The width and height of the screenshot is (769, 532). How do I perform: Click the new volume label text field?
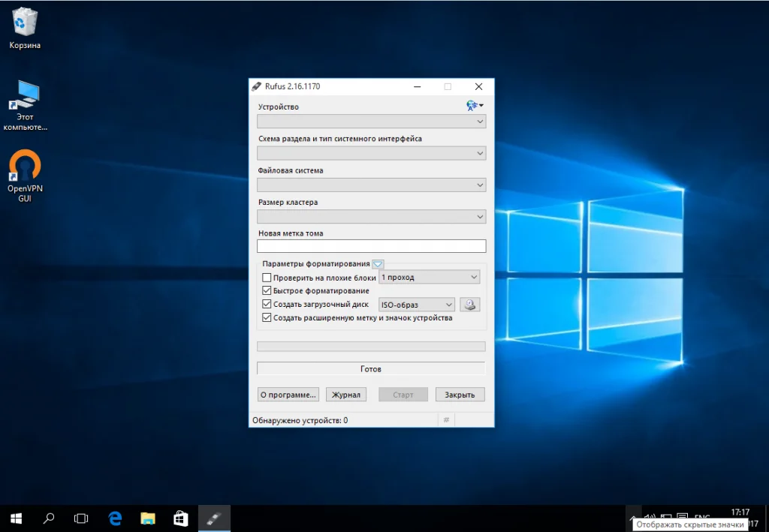click(x=371, y=246)
